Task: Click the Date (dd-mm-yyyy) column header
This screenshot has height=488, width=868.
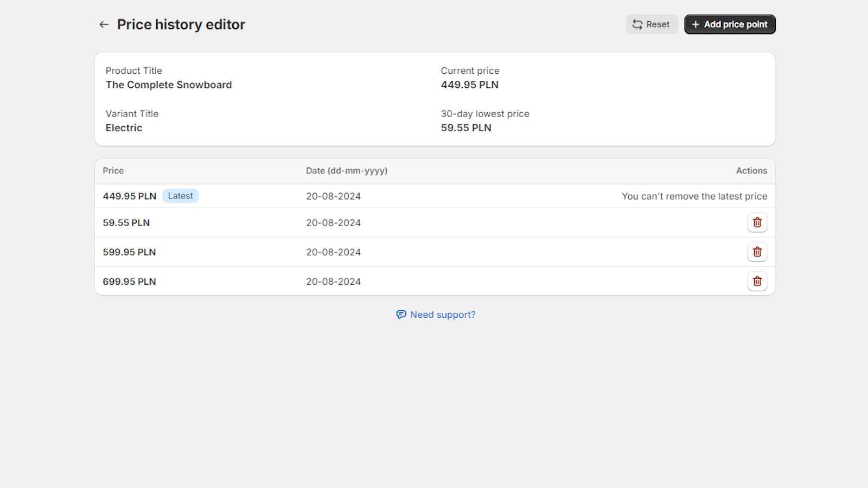Action: [347, 171]
